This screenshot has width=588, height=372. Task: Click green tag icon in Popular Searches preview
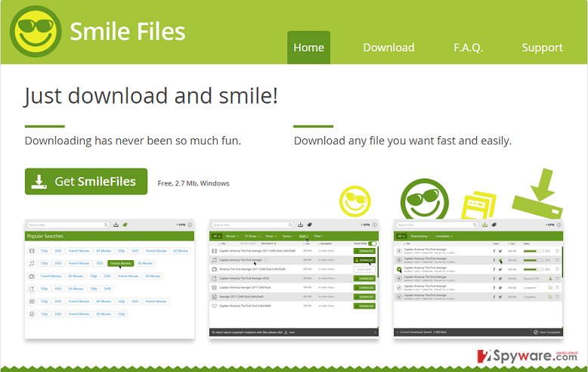125,225
